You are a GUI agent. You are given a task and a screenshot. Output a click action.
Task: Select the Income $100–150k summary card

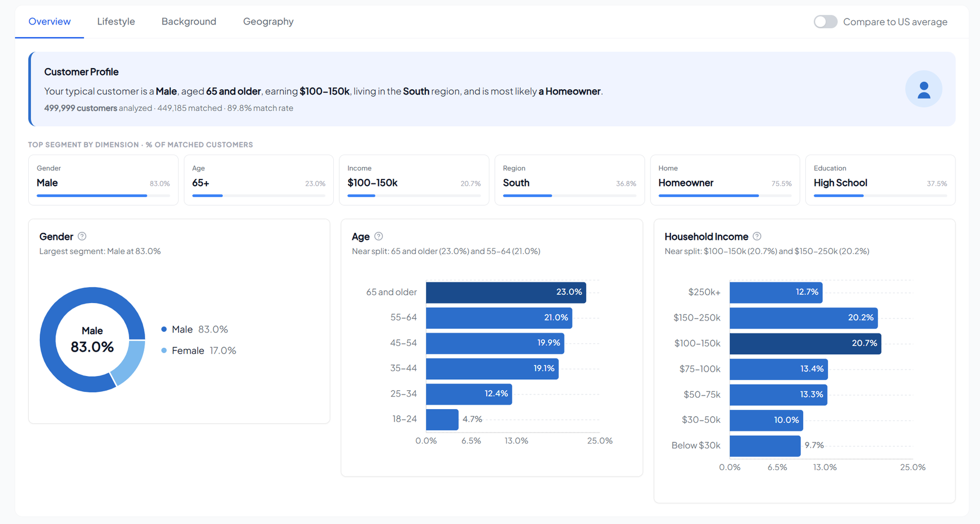[414, 180]
